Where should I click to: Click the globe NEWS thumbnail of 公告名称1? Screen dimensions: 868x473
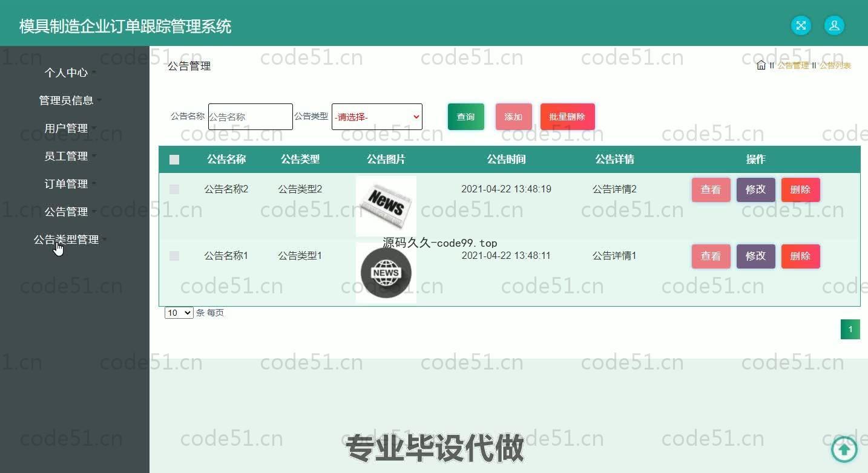click(x=386, y=273)
